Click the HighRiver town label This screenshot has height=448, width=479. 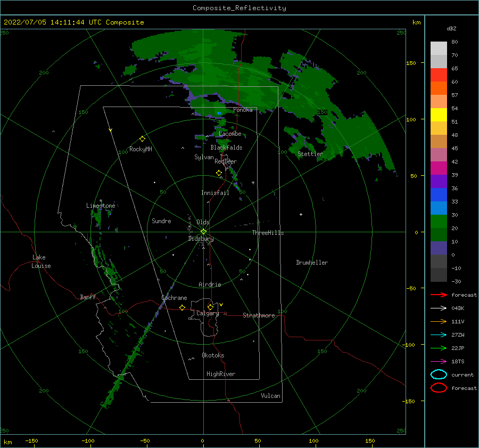(221, 374)
